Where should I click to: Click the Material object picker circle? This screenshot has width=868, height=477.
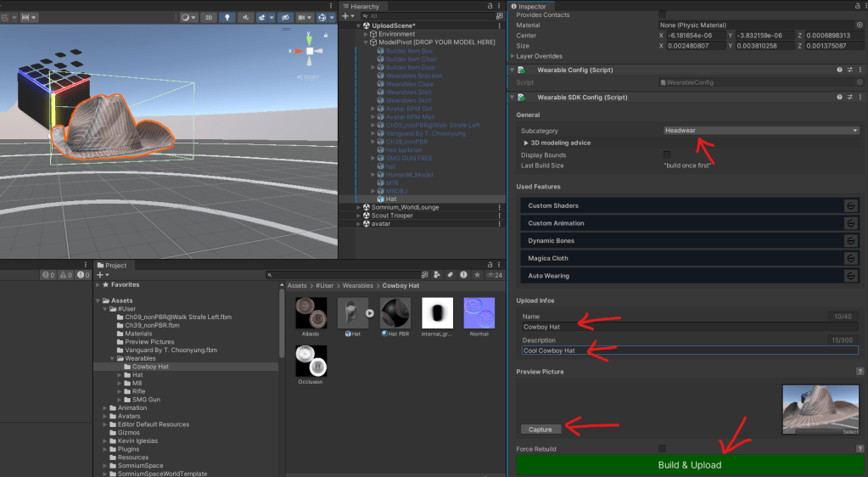pos(860,25)
